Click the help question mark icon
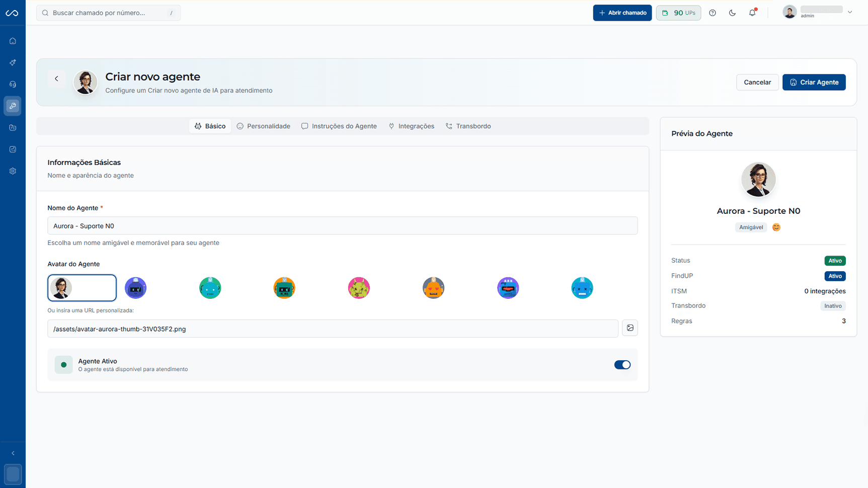868x488 pixels. [713, 13]
